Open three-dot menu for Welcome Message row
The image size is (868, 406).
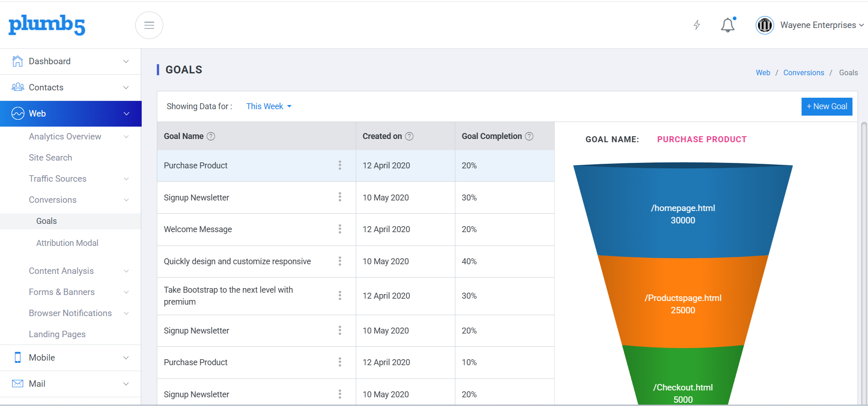pos(340,229)
